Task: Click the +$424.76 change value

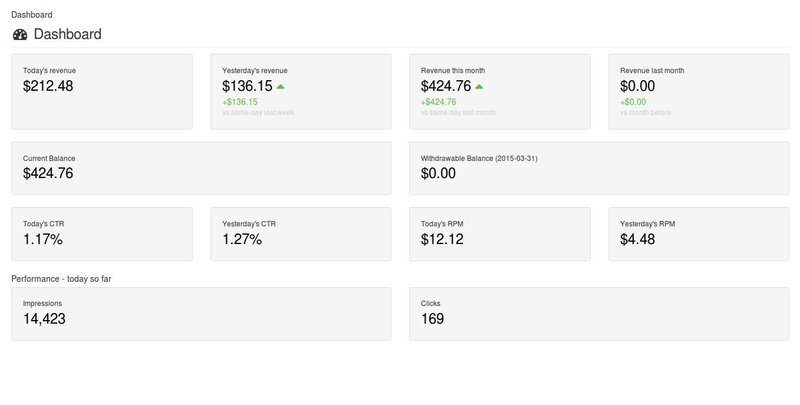Action: pos(439,102)
